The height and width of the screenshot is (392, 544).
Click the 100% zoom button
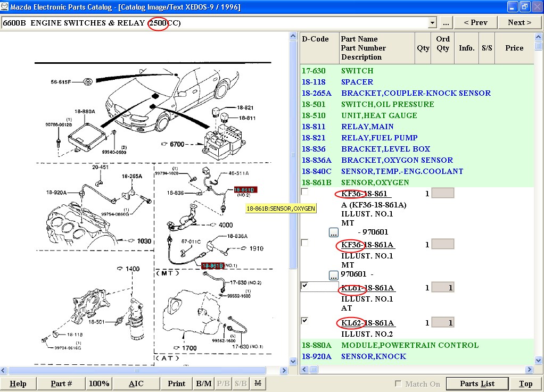[99, 383]
